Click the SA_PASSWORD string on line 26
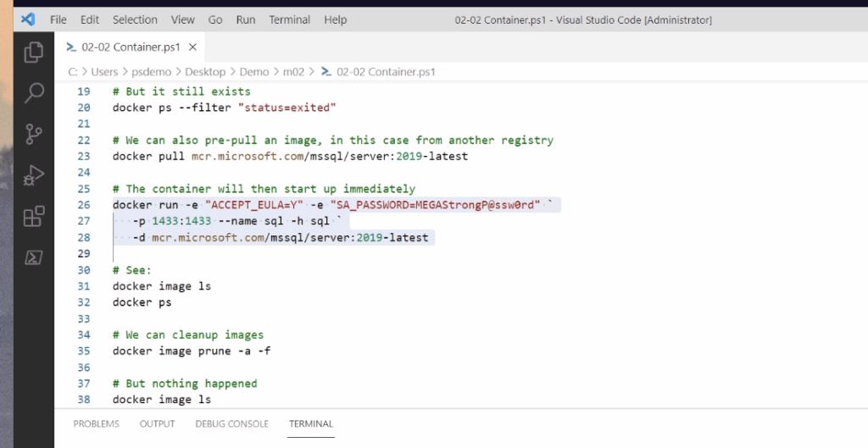This screenshot has height=448, width=868. 435,205
